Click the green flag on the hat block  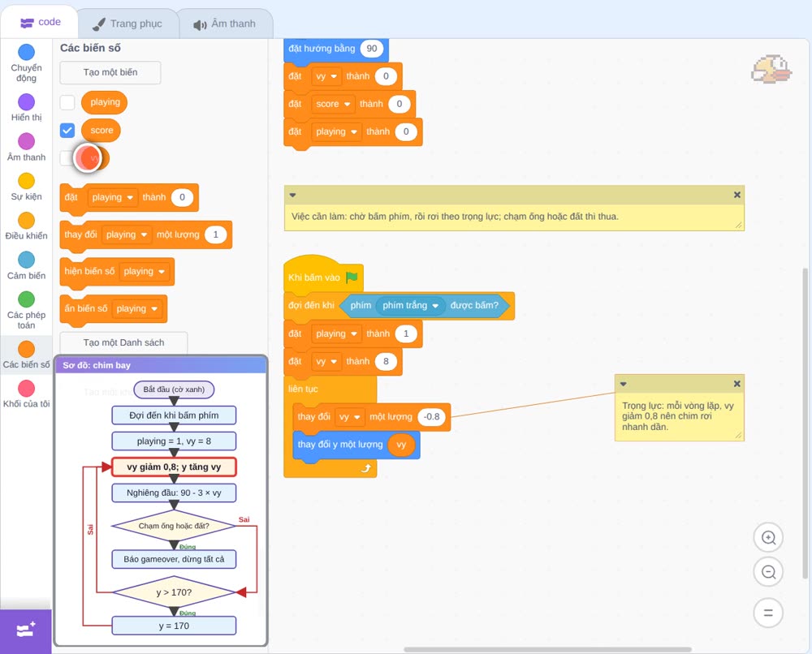(x=352, y=278)
